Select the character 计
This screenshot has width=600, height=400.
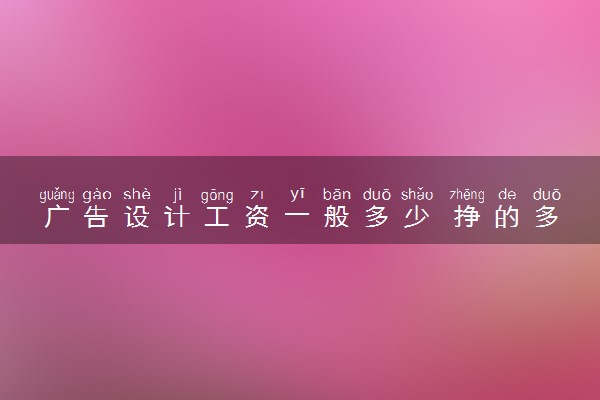[x=177, y=217]
